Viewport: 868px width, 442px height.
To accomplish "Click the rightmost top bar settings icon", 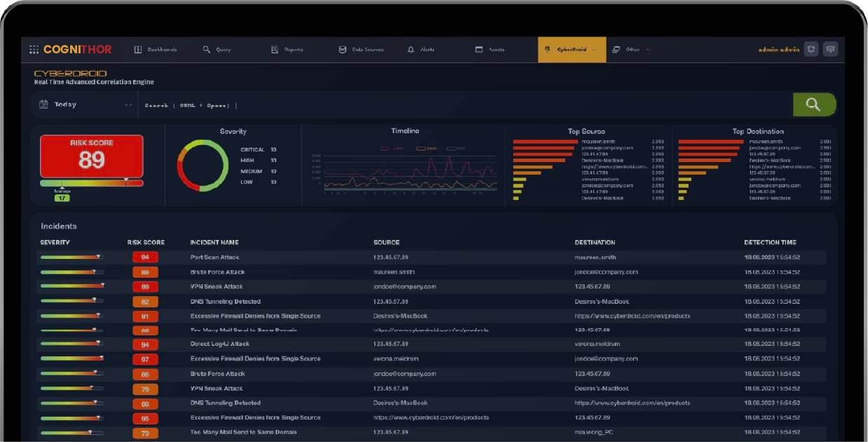I will pos(831,49).
